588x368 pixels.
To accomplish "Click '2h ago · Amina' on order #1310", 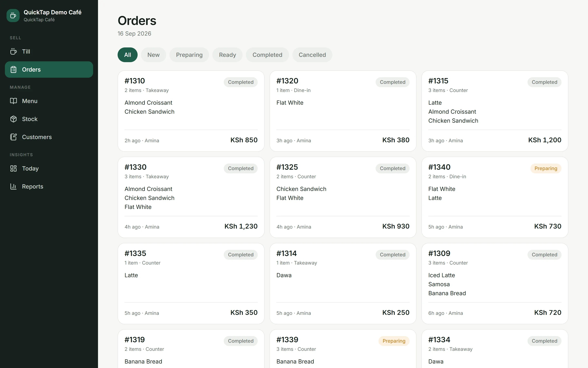I will point(142,141).
